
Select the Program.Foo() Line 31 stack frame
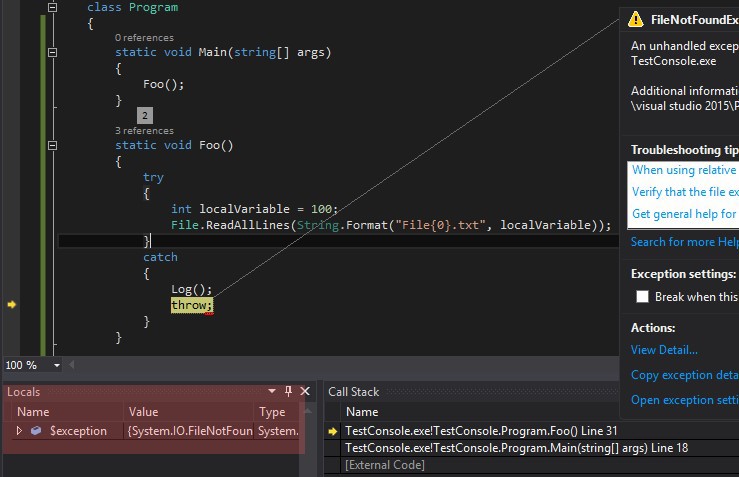tap(481, 431)
